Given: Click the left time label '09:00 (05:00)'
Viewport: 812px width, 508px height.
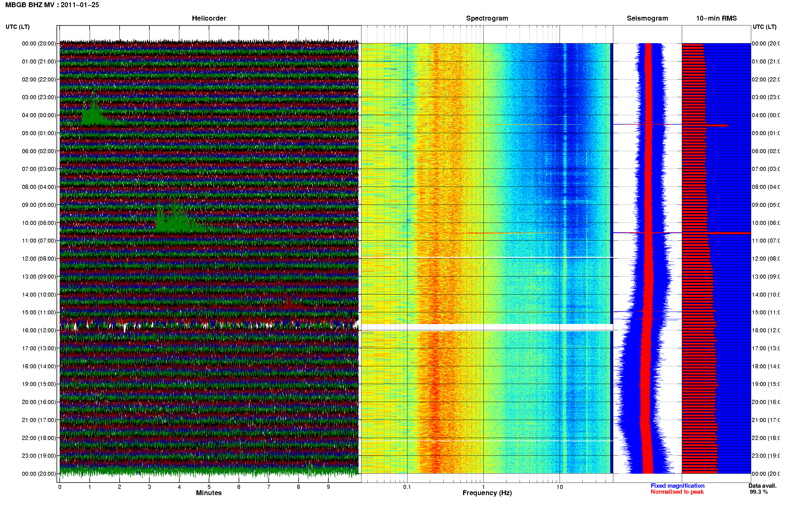Looking at the screenshot, I should [x=39, y=205].
